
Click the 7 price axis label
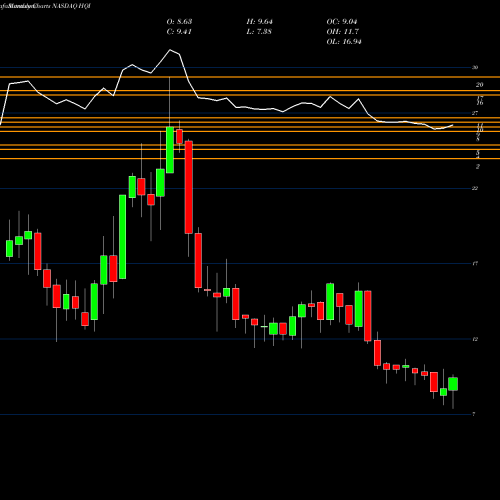(474, 414)
